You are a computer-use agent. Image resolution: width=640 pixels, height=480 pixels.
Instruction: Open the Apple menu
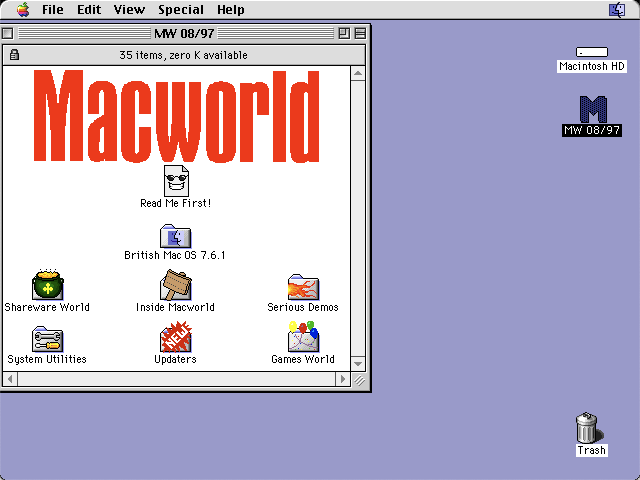(23, 9)
